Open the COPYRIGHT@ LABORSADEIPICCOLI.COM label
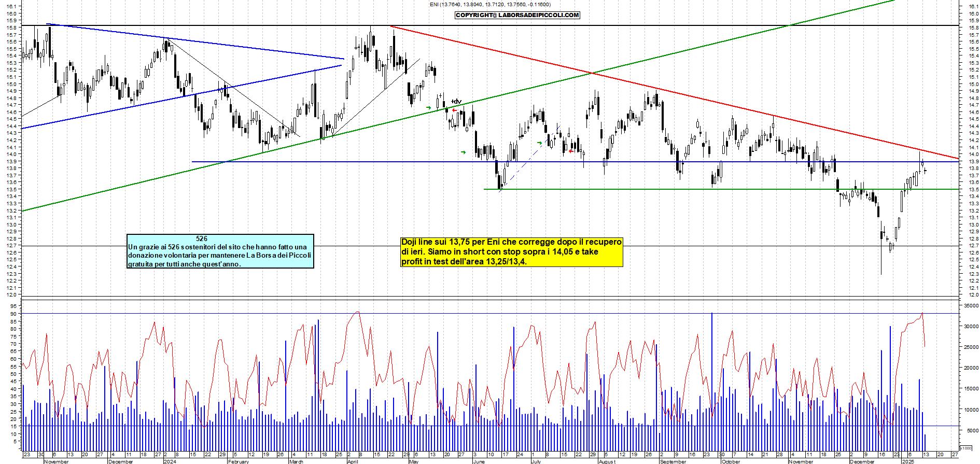Screen dimensions: 980x464 [517, 15]
